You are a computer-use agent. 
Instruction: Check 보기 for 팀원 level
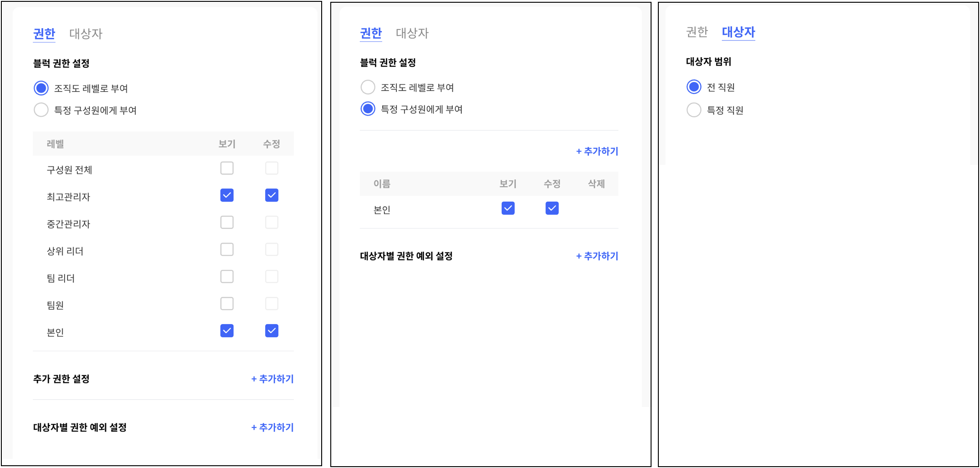227,304
